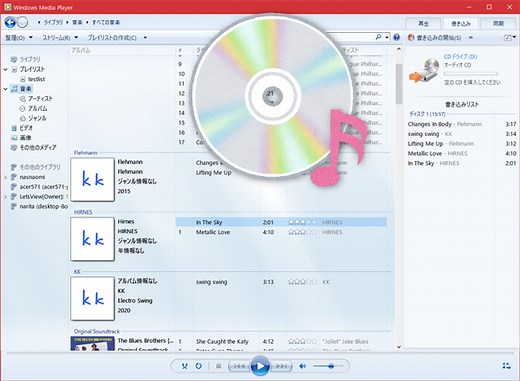This screenshot has height=381, width=520.
Task: Click the Hirnes album art thumbnail
Action: (x=92, y=239)
